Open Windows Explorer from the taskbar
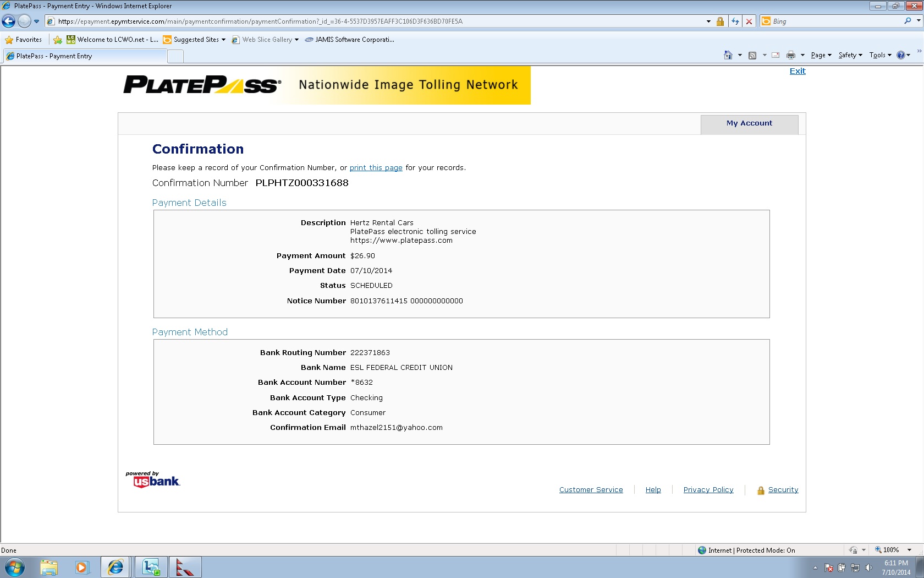Screen dimensions: 924x578 pyautogui.click(x=48, y=567)
